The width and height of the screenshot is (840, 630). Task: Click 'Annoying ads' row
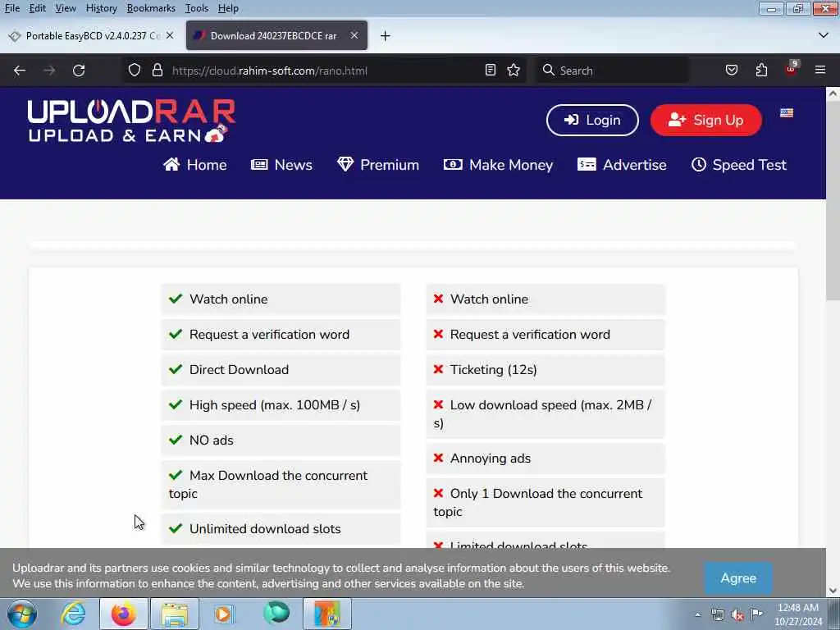(x=546, y=459)
